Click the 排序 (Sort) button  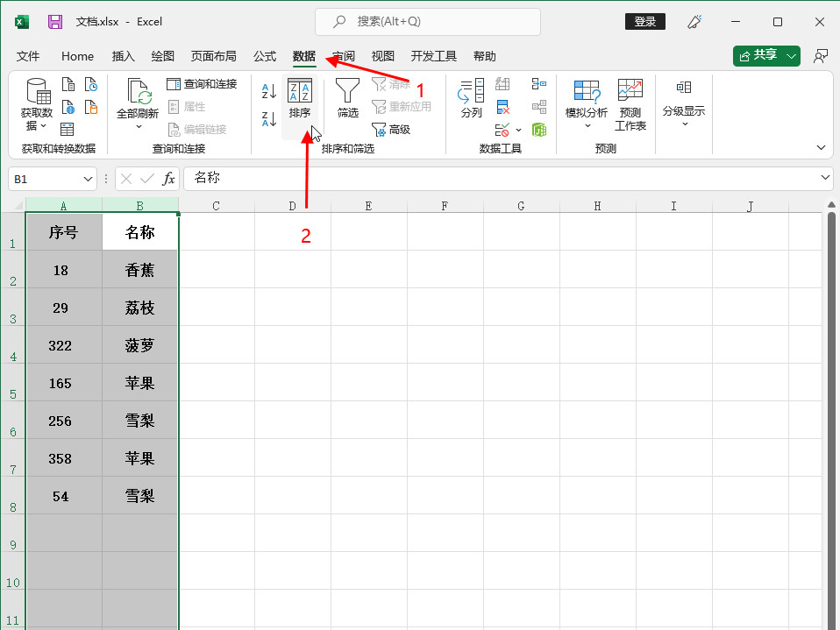(300, 99)
